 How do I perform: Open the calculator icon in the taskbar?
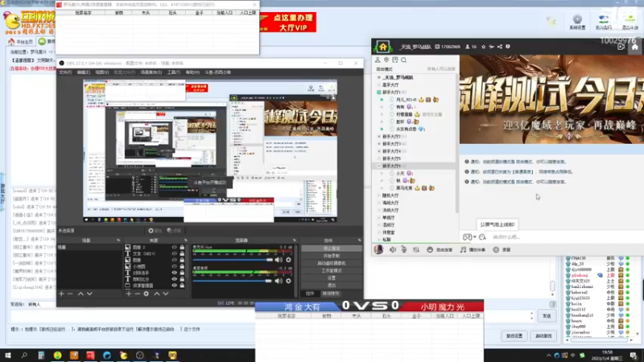pos(41,356)
